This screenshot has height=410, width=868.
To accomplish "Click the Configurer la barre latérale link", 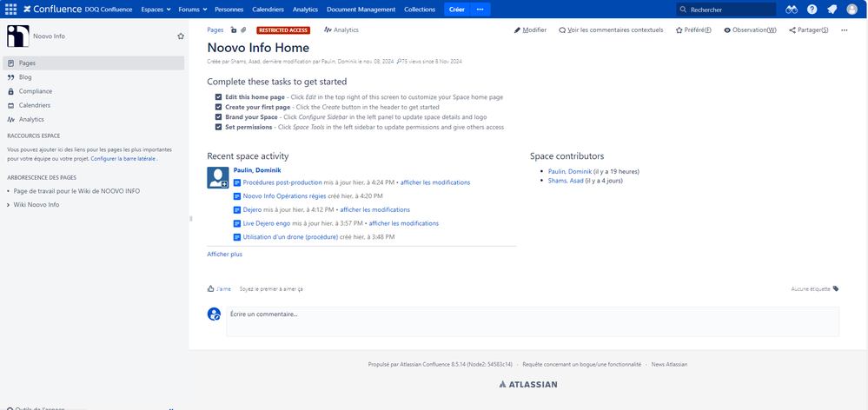I will point(123,159).
